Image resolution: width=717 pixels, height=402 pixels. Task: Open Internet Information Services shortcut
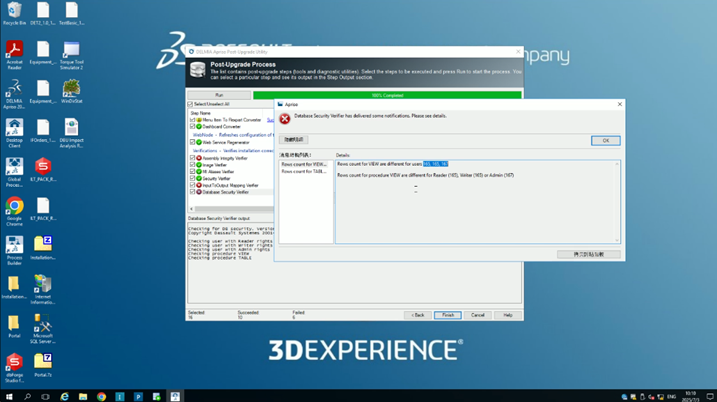tap(43, 289)
